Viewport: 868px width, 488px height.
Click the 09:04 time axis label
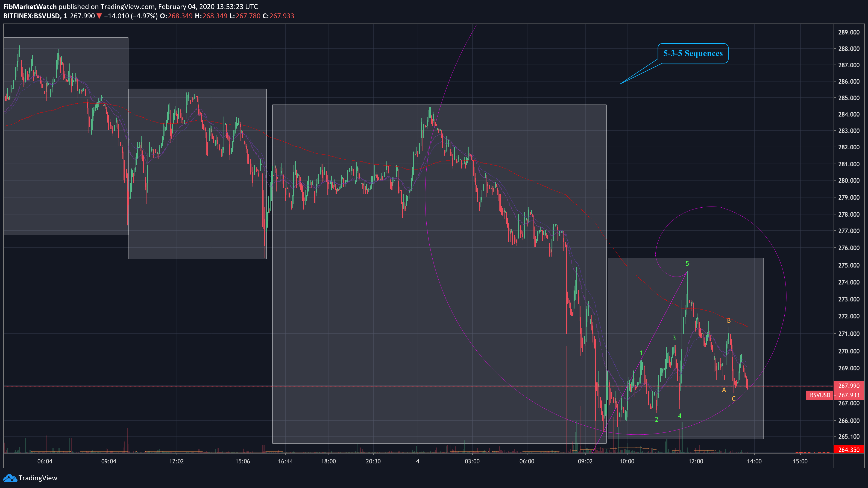pos(108,461)
